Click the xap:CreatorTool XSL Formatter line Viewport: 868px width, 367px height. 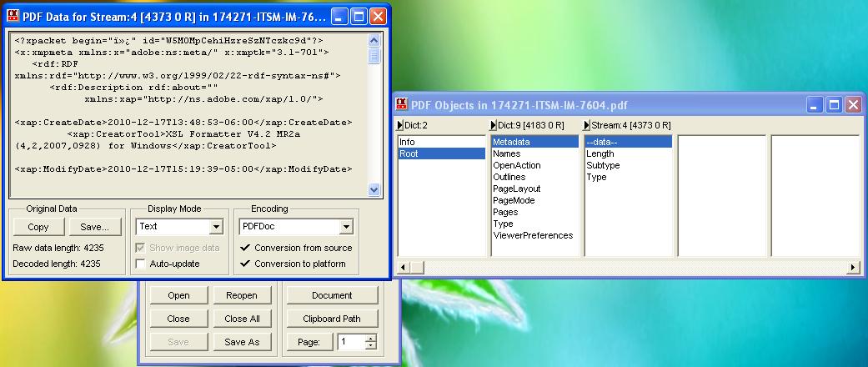[183, 134]
